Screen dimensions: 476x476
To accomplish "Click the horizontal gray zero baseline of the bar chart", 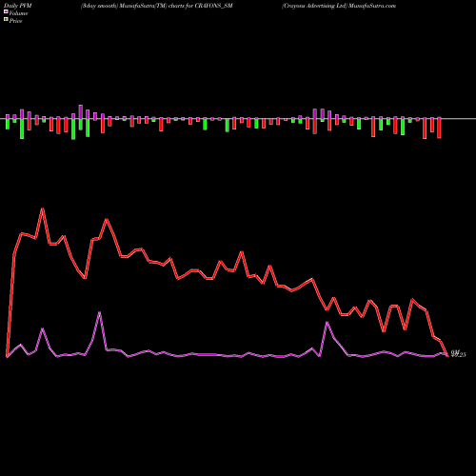I will click(x=238, y=119).
